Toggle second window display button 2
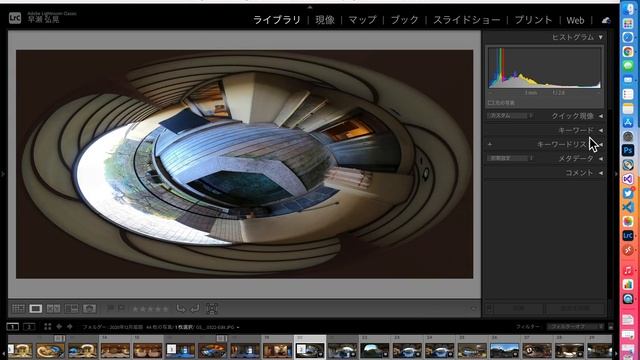This screenshot has width=640, height=360. pos(29,327)
